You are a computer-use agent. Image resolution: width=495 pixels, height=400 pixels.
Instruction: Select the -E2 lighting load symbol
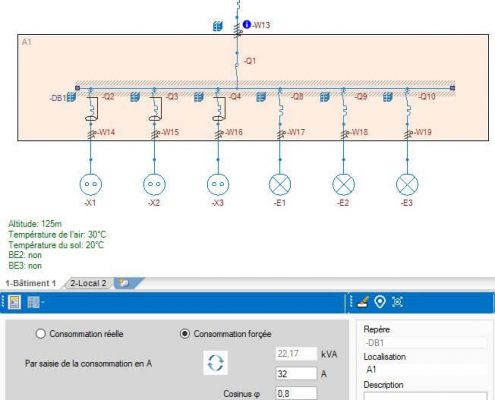pyautogui.click(x=343, y=184)
